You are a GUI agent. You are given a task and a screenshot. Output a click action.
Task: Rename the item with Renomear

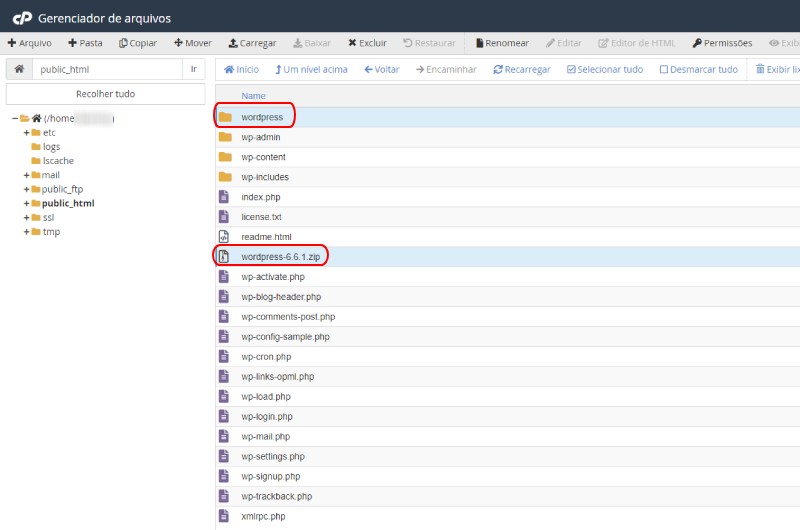[x=502, y=43]
